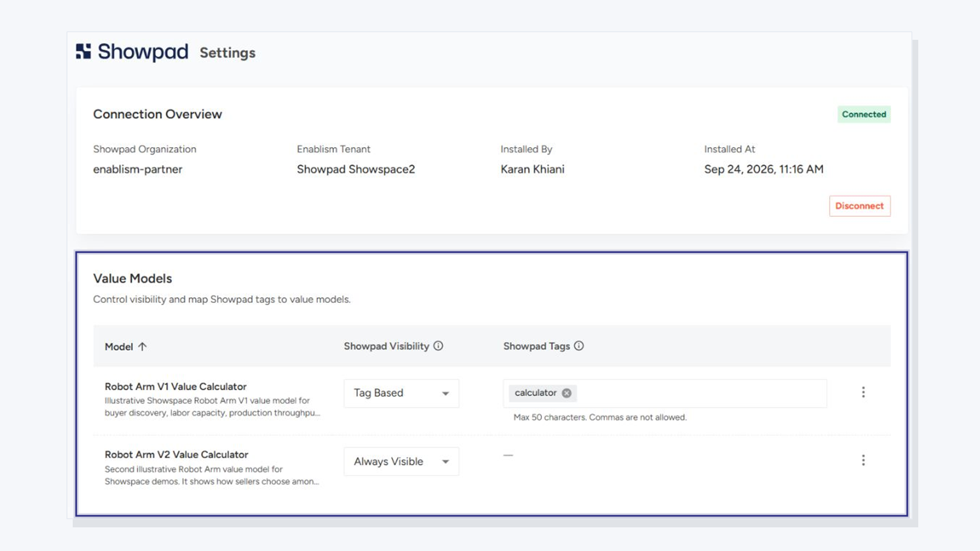Remove the calculator tag chip
Screen dimensions: 980x551
point(567,393)
